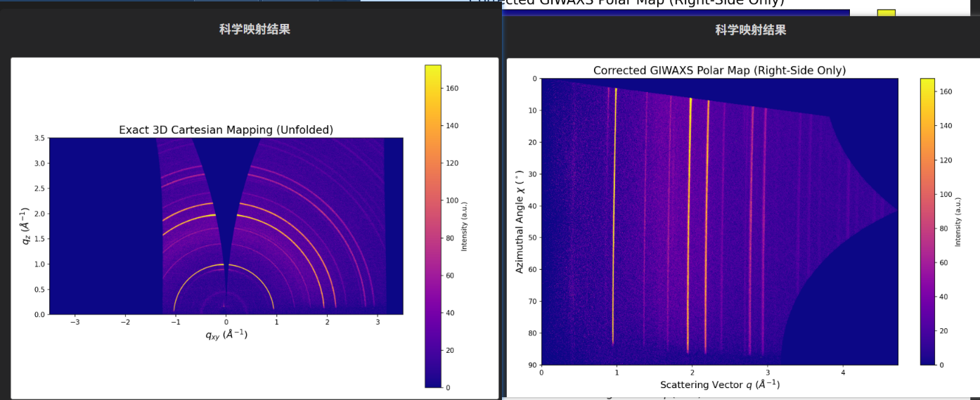Click the dark curved masked region in polar map
The height and width of the screenshot is (400, 980).
click(x=844, y=316)
